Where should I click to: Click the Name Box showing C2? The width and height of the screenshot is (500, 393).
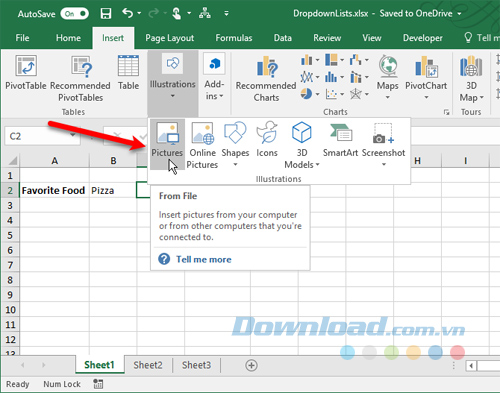point(42,136)
